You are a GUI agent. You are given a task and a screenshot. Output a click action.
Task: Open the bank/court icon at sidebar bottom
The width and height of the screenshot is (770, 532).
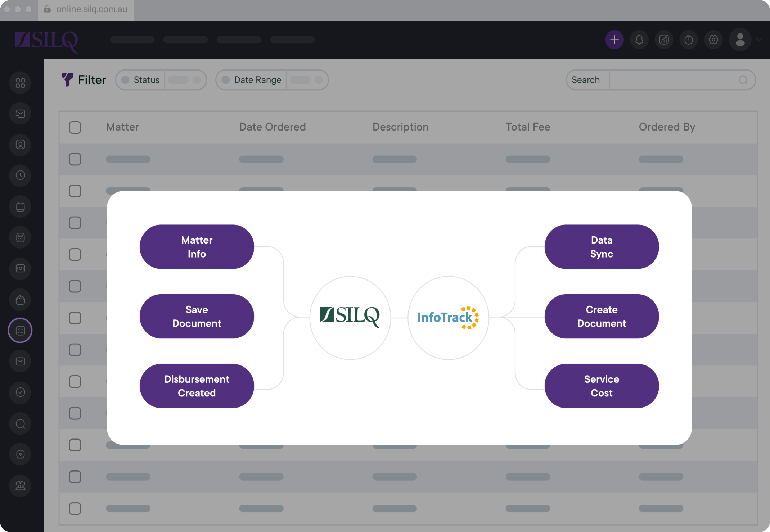tap(20, 486)
